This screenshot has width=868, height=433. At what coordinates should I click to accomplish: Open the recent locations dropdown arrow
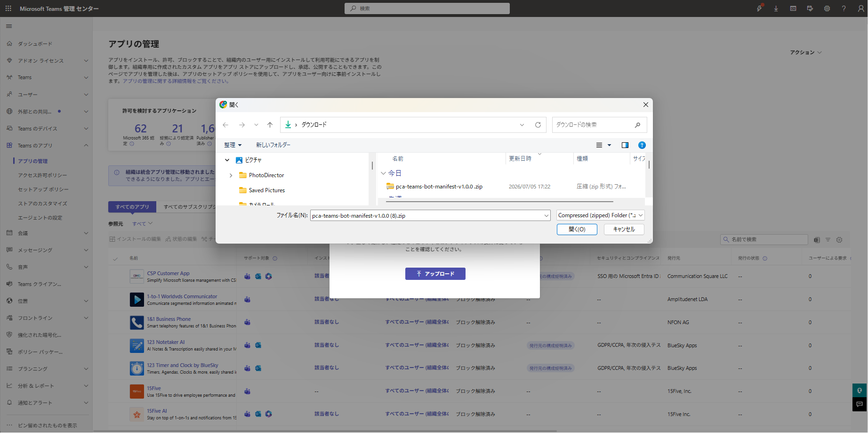point(256,125)
